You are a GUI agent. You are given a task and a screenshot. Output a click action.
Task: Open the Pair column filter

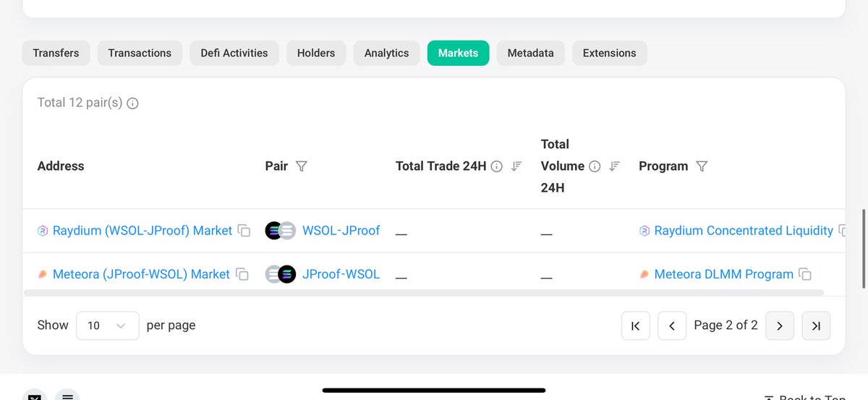tap(302, 166)
